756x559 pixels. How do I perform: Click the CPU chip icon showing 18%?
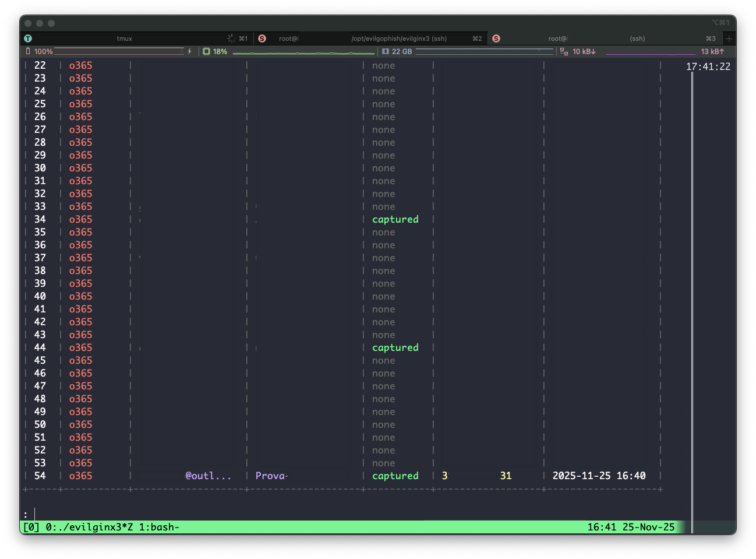[x=206, y=51]
